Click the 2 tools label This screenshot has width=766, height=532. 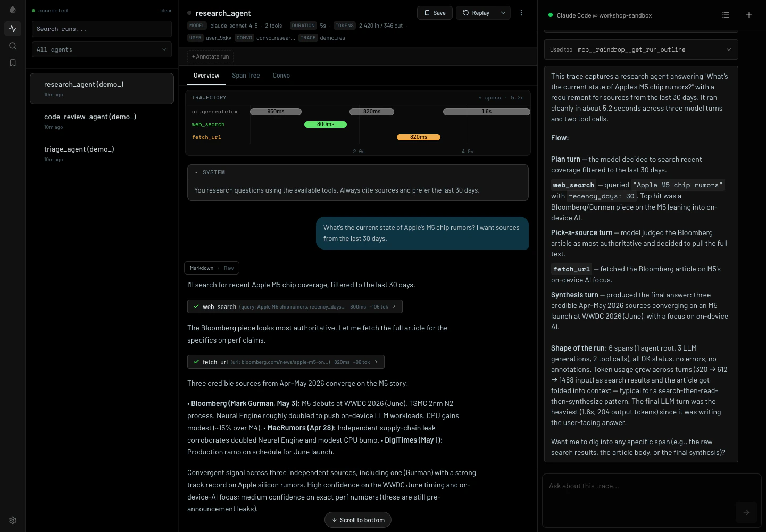click(x=273, y=26)
